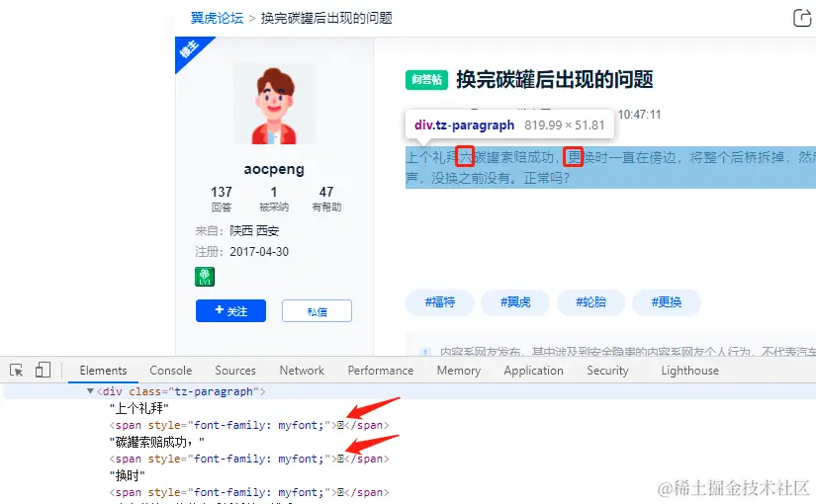Open the Application tab
This screenshot has height=504, width=816.
pos(533,371)
